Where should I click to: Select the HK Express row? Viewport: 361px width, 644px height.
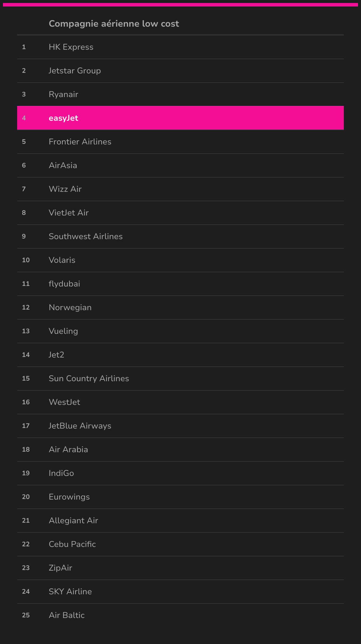tap(180, 47)
